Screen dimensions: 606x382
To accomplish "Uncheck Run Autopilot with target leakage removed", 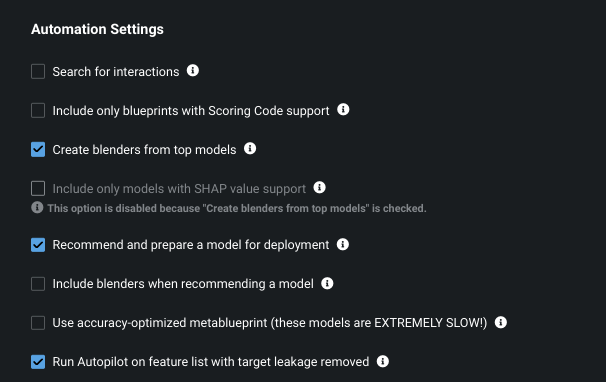I will pyautogui.click(x=38, y=362).
